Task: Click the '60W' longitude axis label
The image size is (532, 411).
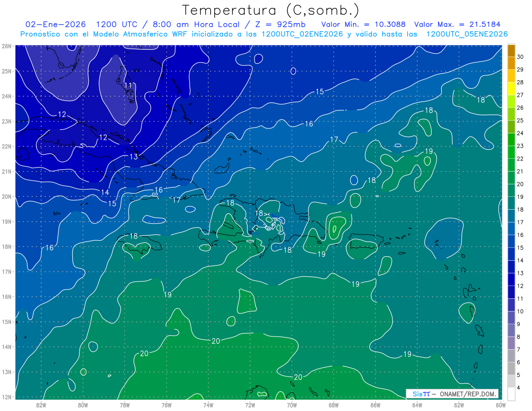Action: pyautogui.click(x=501, y=405)
